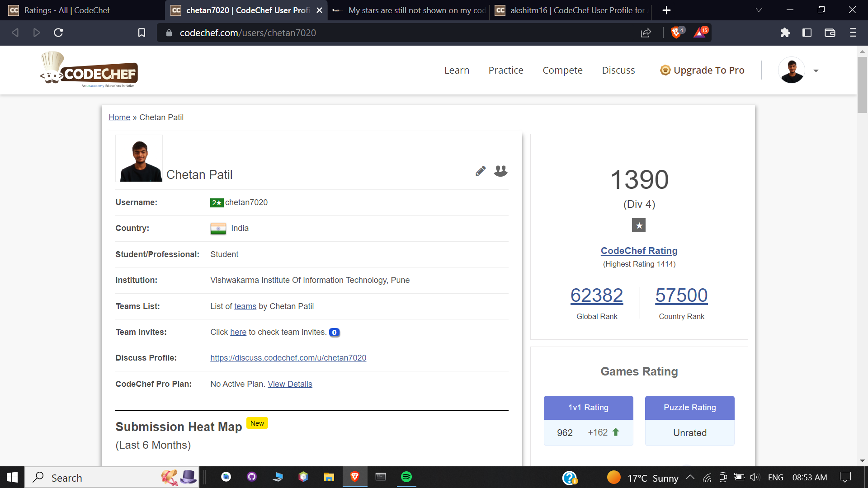Viewport: 868px width, 488px height.
Task: Open the browser hamburger menu
Action: pos(853,33)
